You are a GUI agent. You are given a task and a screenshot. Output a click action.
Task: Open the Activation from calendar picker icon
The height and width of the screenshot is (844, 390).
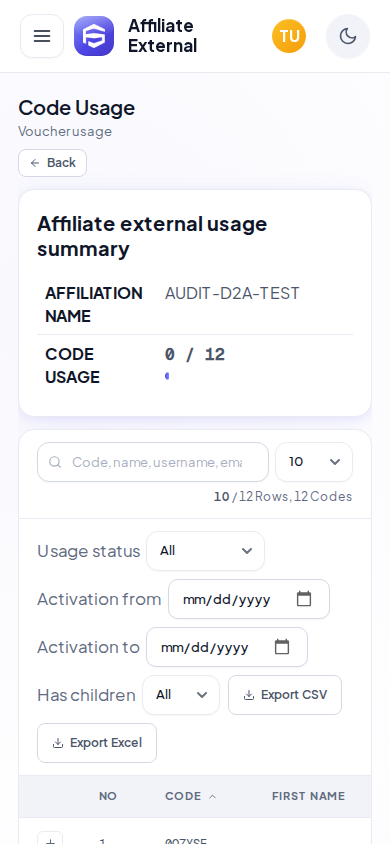(304, 599)
